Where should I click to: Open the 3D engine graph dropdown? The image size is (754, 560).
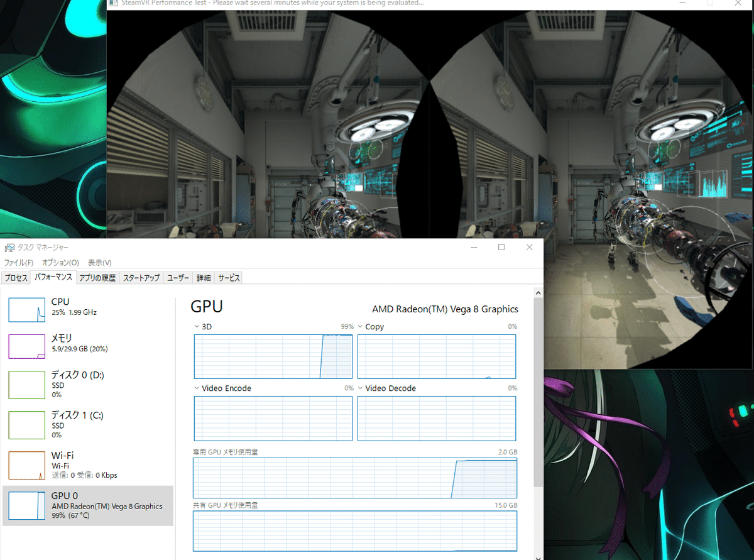[197, 326]
